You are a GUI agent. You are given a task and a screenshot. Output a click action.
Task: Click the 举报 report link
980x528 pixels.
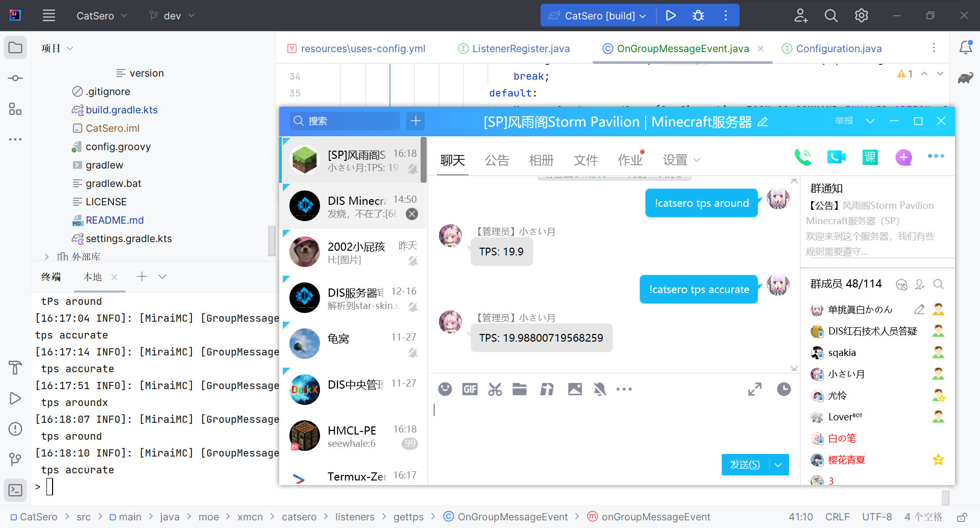click(844, 121)
